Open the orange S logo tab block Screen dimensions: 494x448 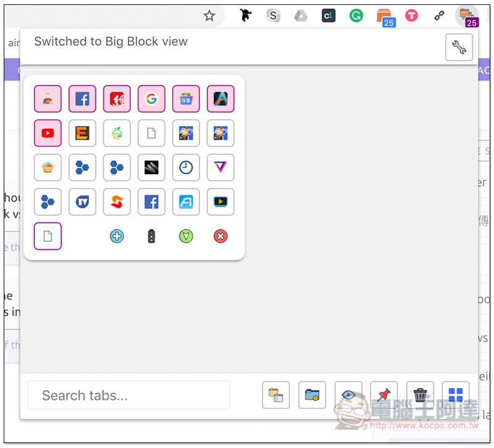tap(117, 202)
